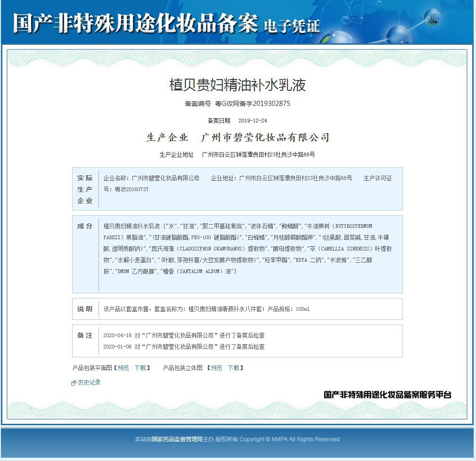Click 国家药品监督管理局 in the footer
476x461 pixels.
click(x=177, y=439)
